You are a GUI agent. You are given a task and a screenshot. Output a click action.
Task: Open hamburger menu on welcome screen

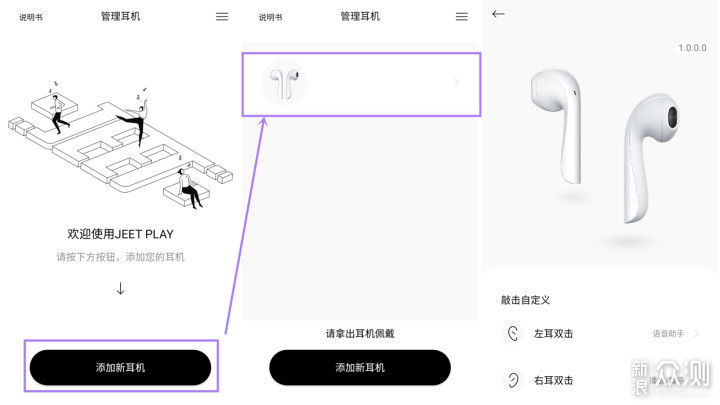(222, 17)
